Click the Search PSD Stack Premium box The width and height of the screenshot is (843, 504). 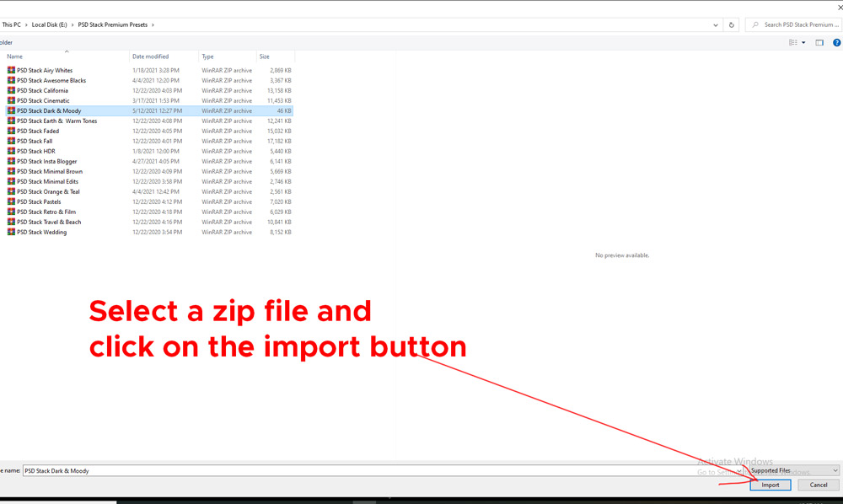(x=794, y=24)
